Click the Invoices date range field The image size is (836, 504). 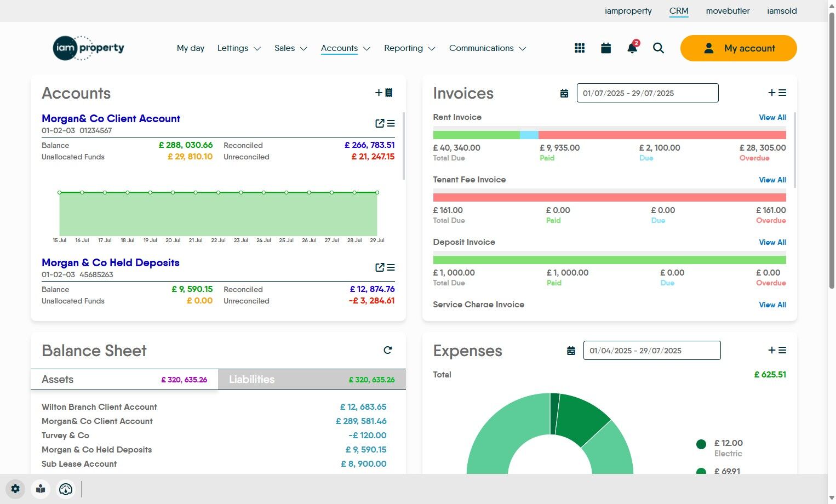(648, 93)
